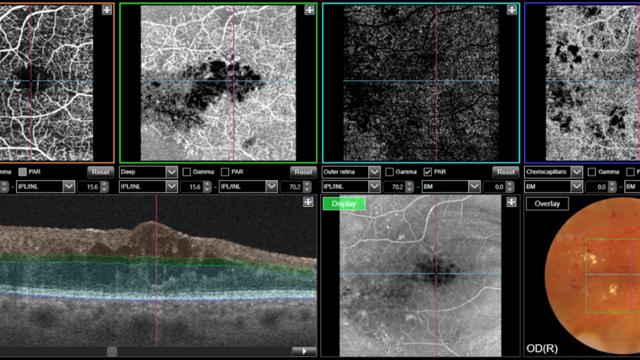Expand the superficial angiography panel with its corner icon
Screen dimensions: 640x360
point(107,10)
